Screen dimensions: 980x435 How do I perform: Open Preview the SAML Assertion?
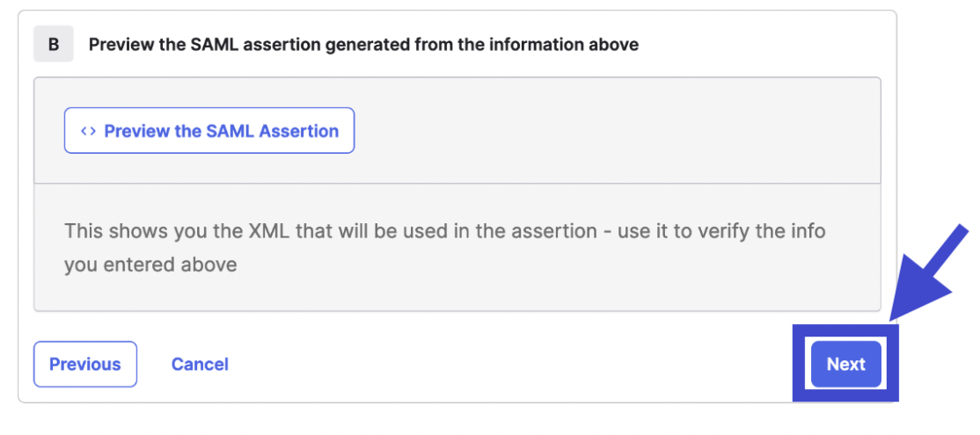pos(209,131)
